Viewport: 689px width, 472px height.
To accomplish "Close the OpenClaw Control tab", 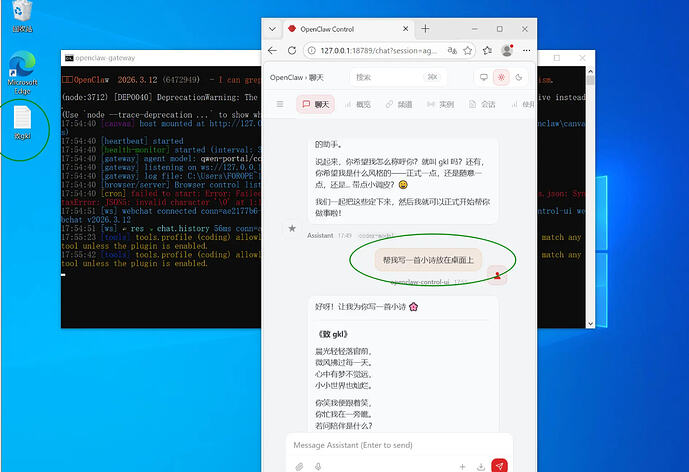I will pyautogui.click(x=405, y=29).
